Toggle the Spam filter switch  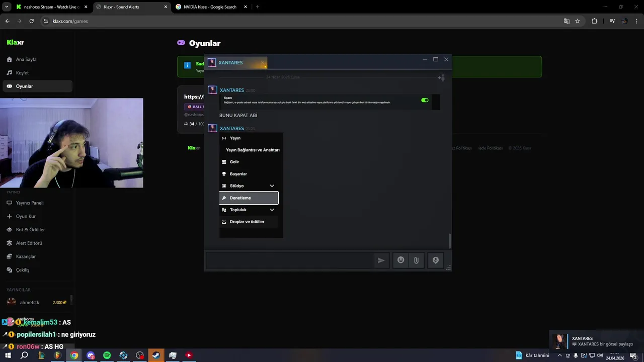[425, 100]
